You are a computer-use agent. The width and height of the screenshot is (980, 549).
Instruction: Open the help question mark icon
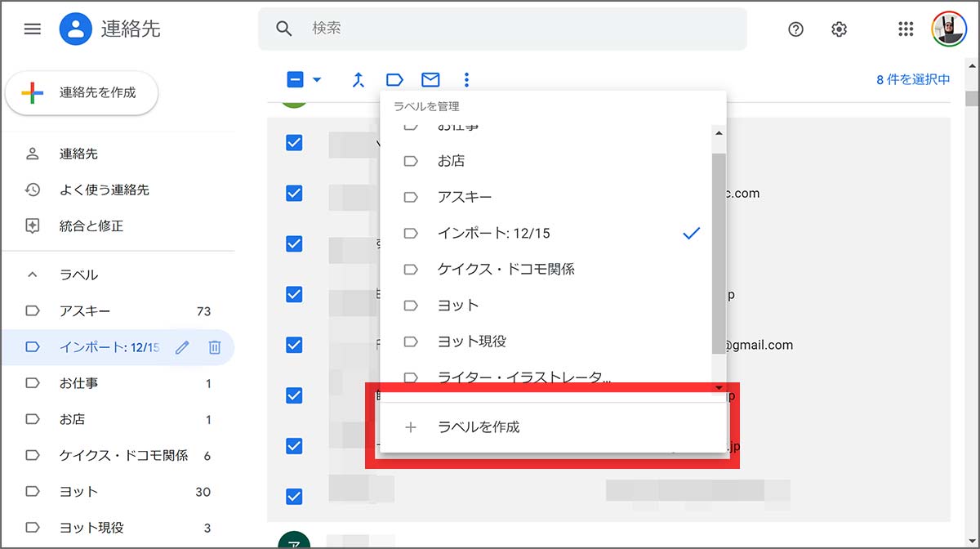tap(795, 29)
